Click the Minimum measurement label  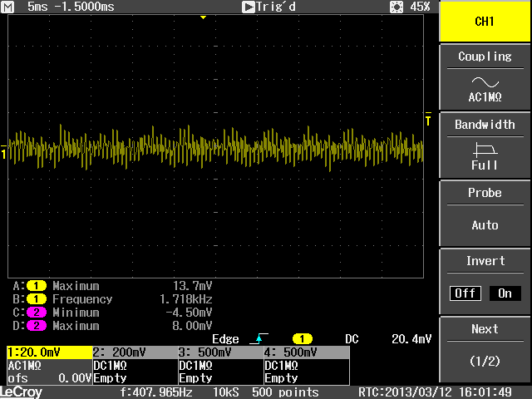(x=76, y=313)
